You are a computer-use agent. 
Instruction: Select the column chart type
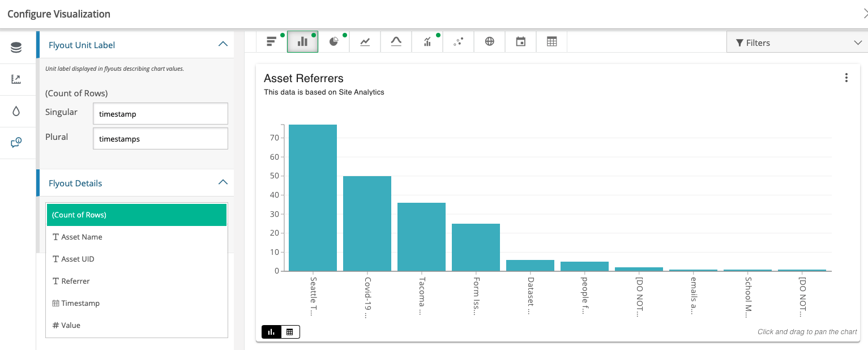coord(303,42)
